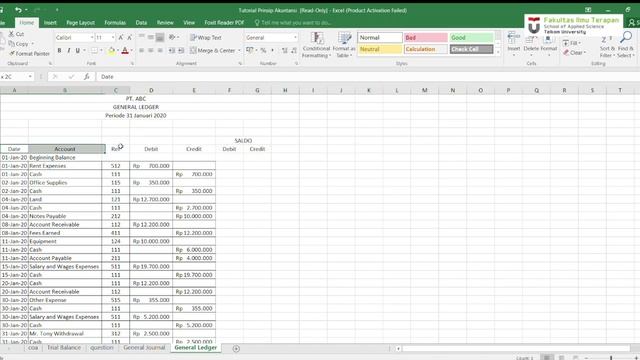Open Sort & Filter menu

click(606, 46)
